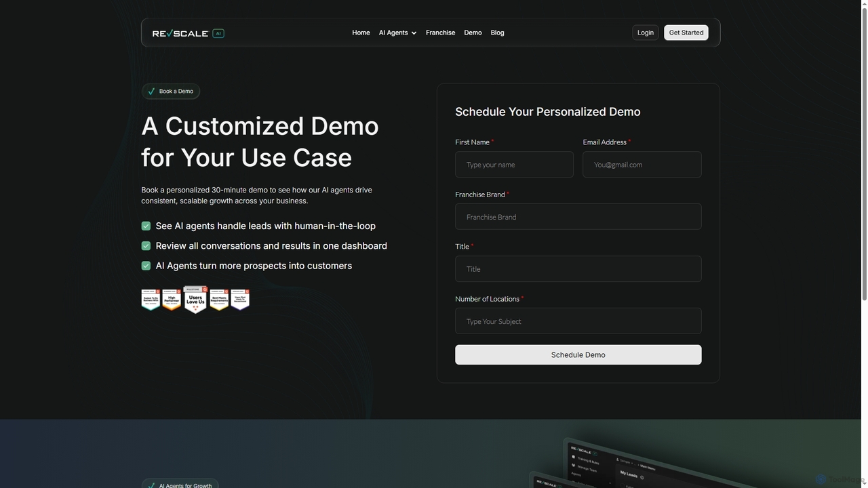Click the checkmark icon in Book a Demo pill
Image resolution: width=868 pixels, height=488 pixels.
tap(151, 91)
